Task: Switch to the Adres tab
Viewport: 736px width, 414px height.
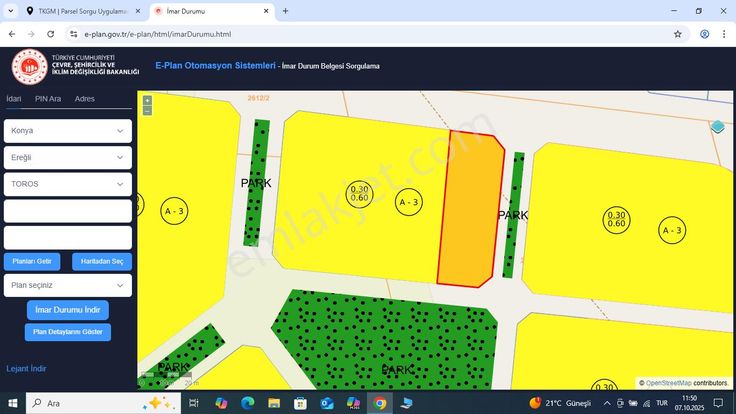Action: pyautogui.click(x=85, y=99)
